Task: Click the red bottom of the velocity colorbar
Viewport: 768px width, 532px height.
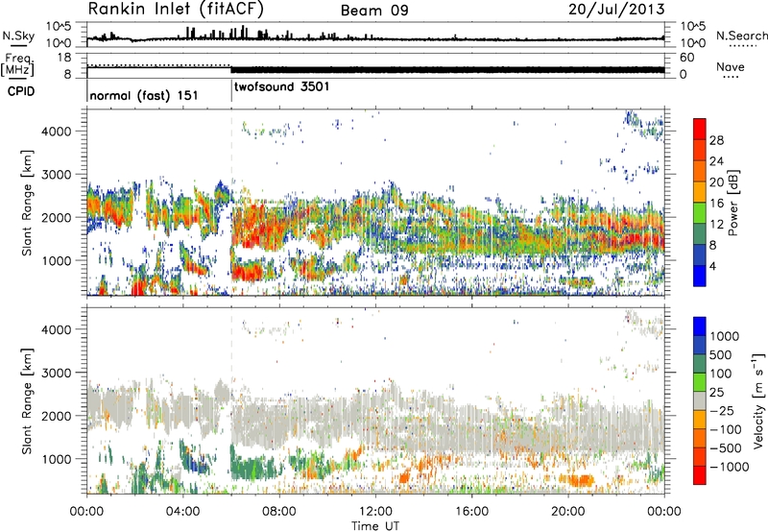Action: pos(700,475)
